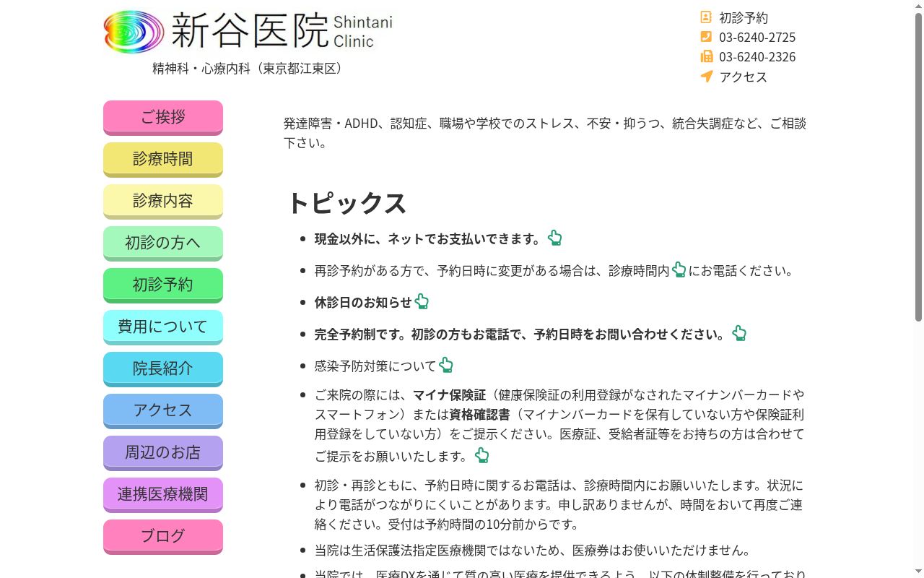Click the pointing hand after ご提示をお願いいたします
The width and height of the screenshot is (924, 578).
tap(482, 455)
